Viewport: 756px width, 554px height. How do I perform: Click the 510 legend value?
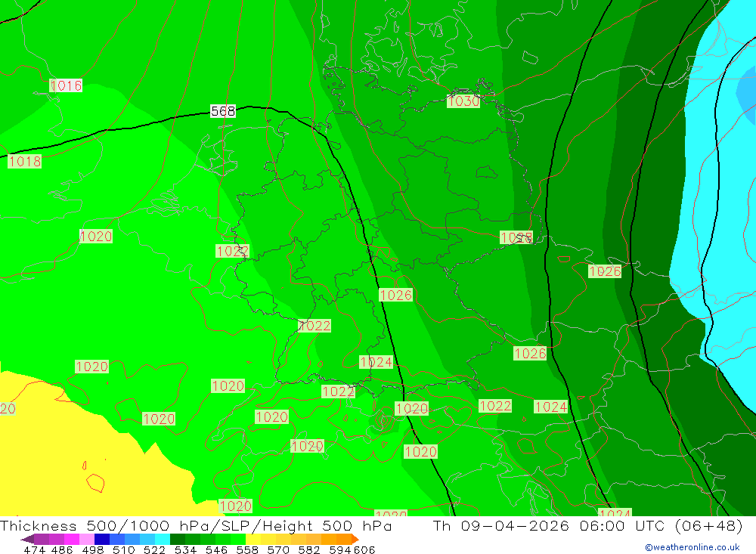tap(124, 549)
